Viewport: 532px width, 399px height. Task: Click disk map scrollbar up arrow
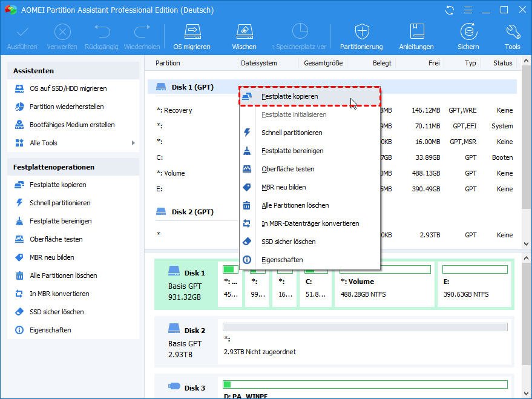pyautogui.click(x=526, y=258)
